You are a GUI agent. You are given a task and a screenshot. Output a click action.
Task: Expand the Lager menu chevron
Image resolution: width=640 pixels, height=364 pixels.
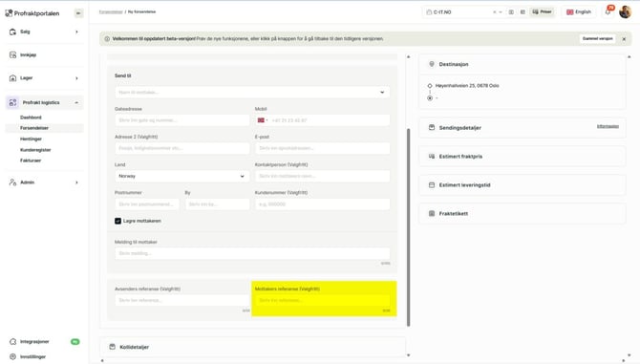pyautogui.click(x=76, y=78)
